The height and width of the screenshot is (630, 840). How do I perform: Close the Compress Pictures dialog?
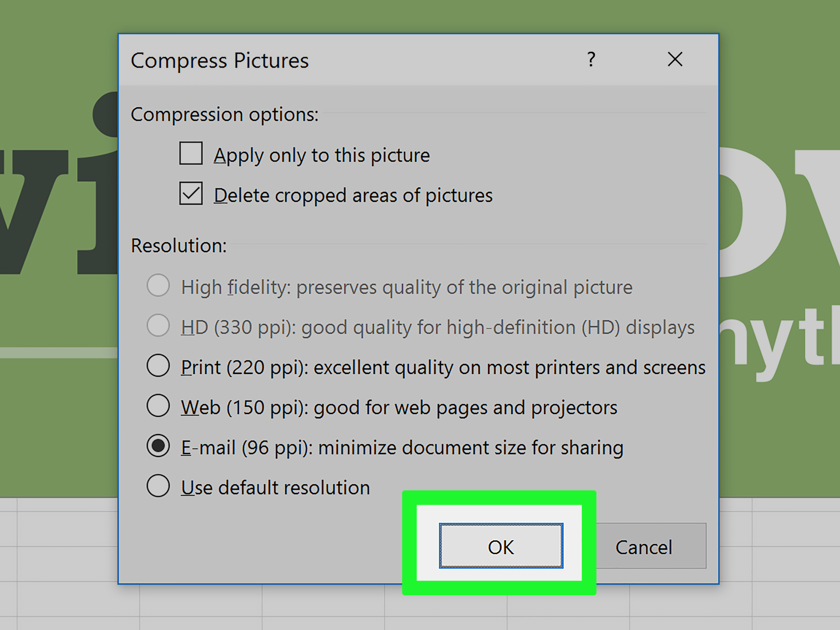675,60
